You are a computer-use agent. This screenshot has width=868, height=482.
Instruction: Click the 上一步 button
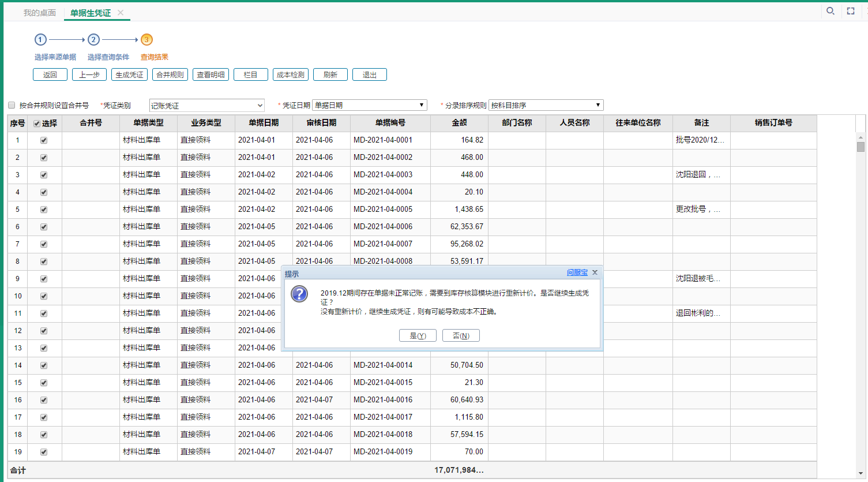click(x=89, y=74)
